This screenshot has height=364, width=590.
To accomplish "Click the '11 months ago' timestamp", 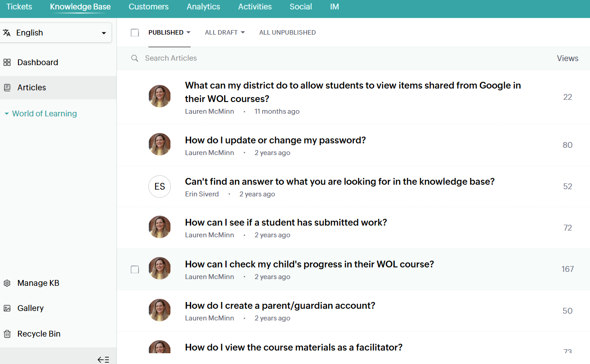I will pos(277,111).
